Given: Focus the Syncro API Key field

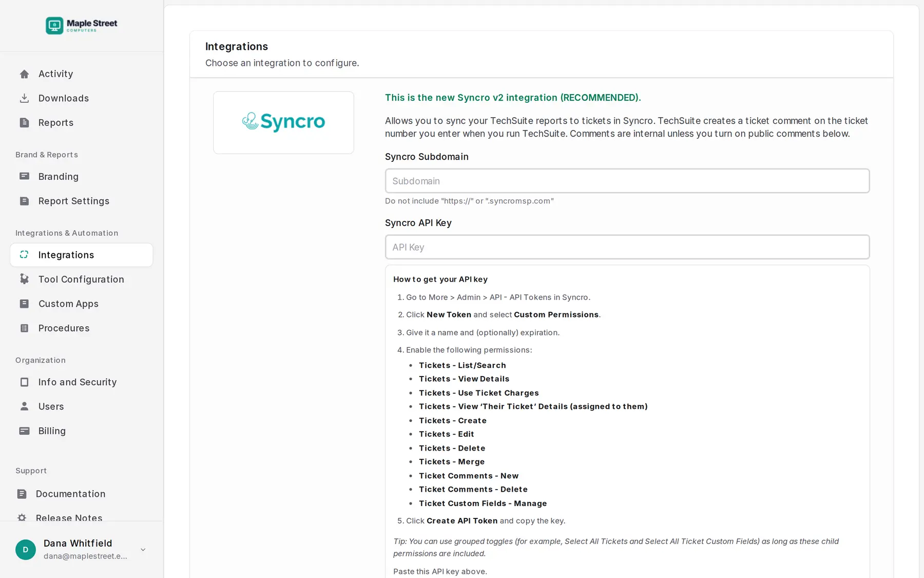Looking at the screenshot, I should click(x=627, y=247).
